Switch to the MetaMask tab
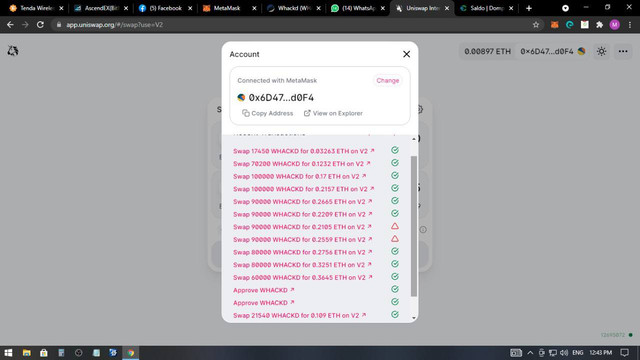Screen dimensions: 640x360 [x=229, y=8]
